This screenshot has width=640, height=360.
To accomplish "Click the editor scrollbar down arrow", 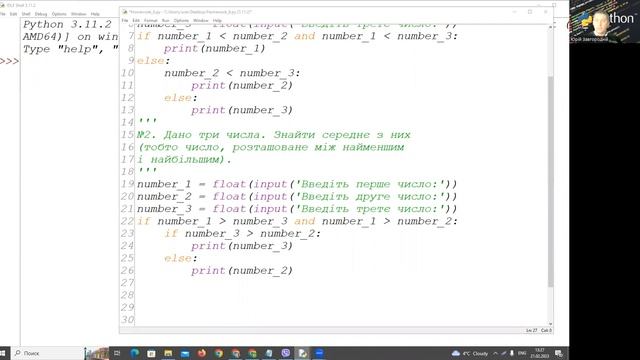I will click(550, 323).
